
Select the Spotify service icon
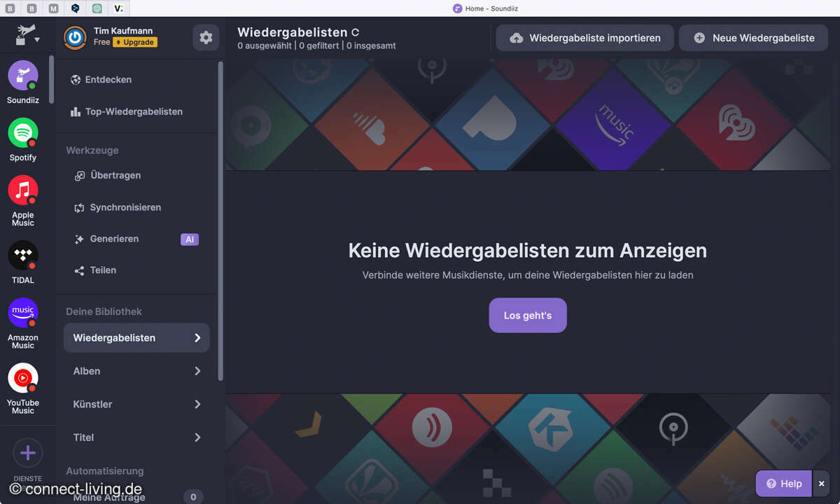(23, 133)
